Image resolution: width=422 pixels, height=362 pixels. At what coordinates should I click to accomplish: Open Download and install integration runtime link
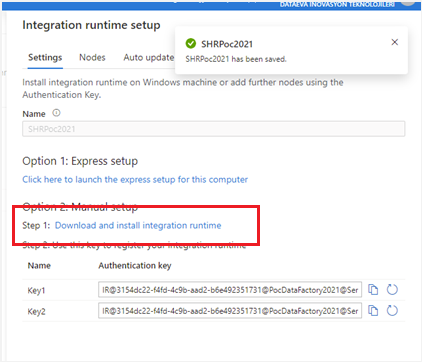point(138,226)
